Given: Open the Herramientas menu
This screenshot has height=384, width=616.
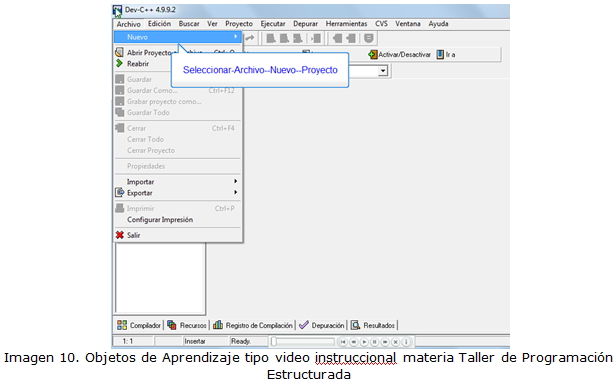Looking at the screenshot, I should pyautogui.click(x=346, y=24).
